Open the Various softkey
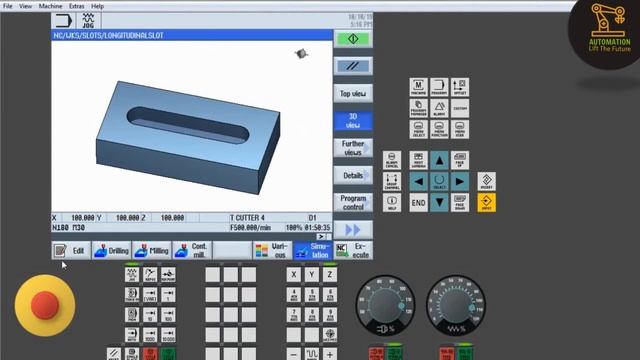 (273, 251)
